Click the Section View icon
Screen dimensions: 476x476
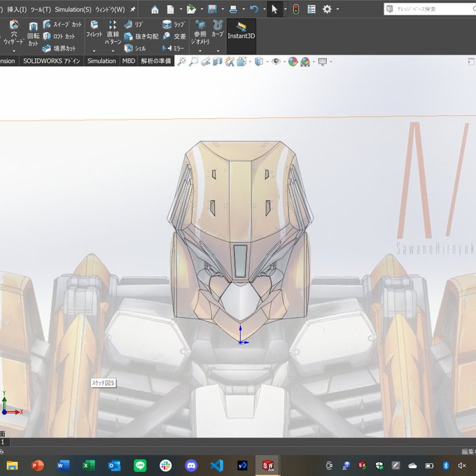point(218,62)
